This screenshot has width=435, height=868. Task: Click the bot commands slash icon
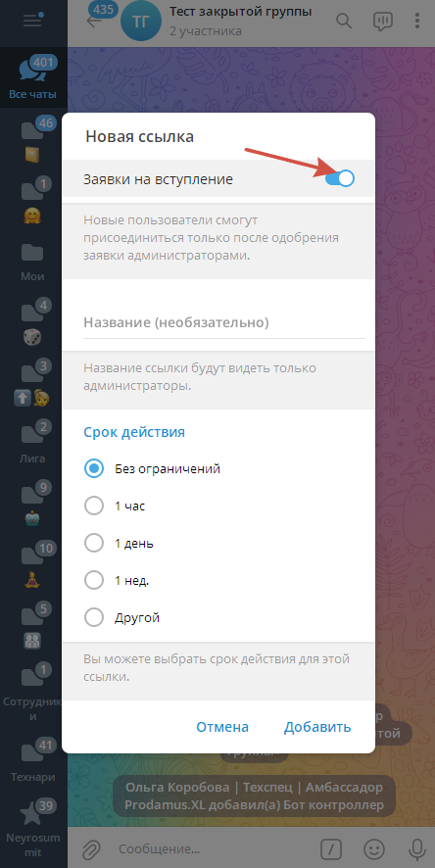point(331,848)
